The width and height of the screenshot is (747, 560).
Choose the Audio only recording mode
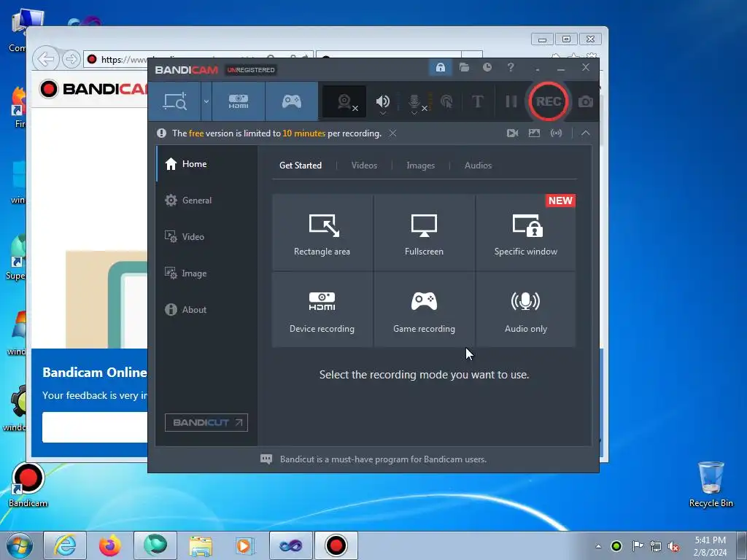[526, 309]
